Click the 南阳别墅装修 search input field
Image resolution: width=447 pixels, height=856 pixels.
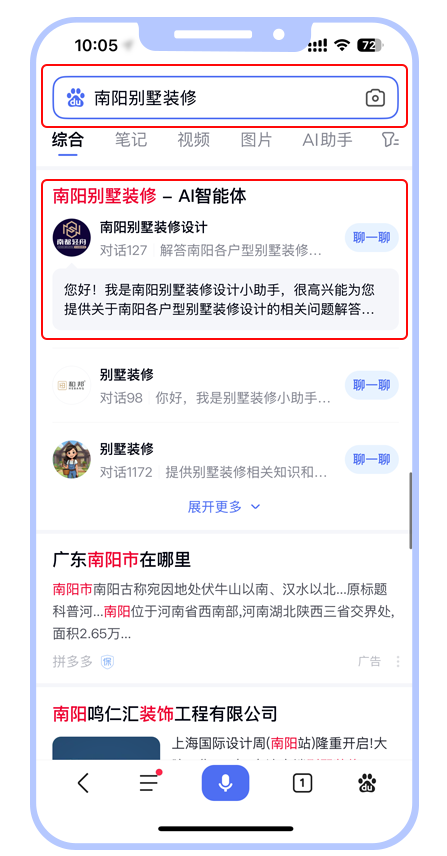click(225, 98)
